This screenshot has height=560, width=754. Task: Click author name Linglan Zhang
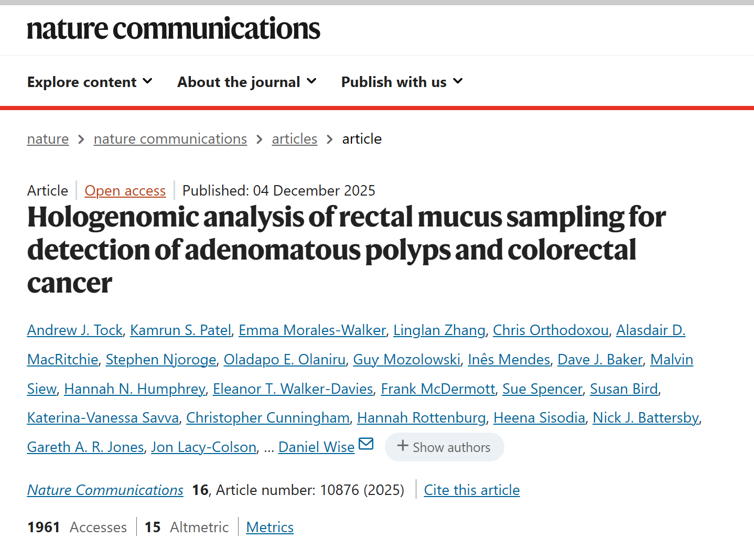point(439,330)
